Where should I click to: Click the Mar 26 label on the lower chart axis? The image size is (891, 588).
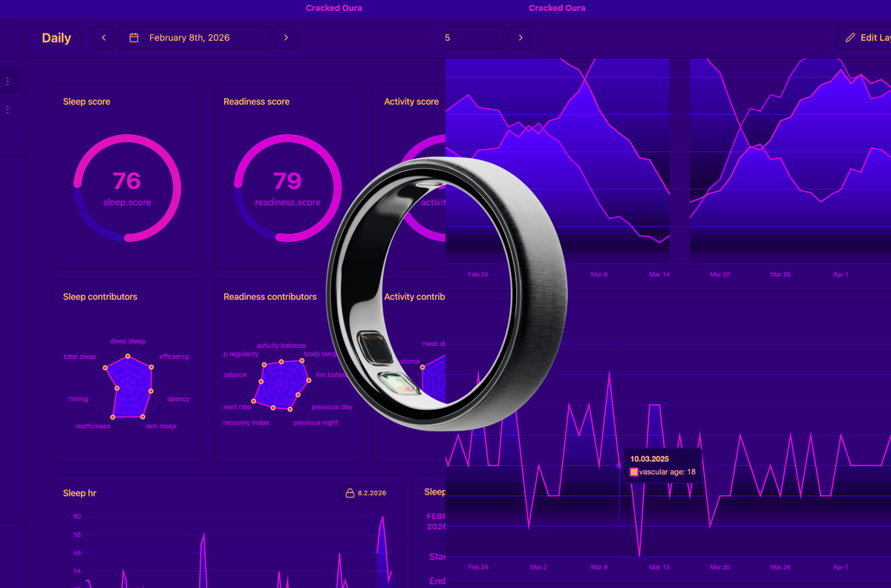[780, 567]
